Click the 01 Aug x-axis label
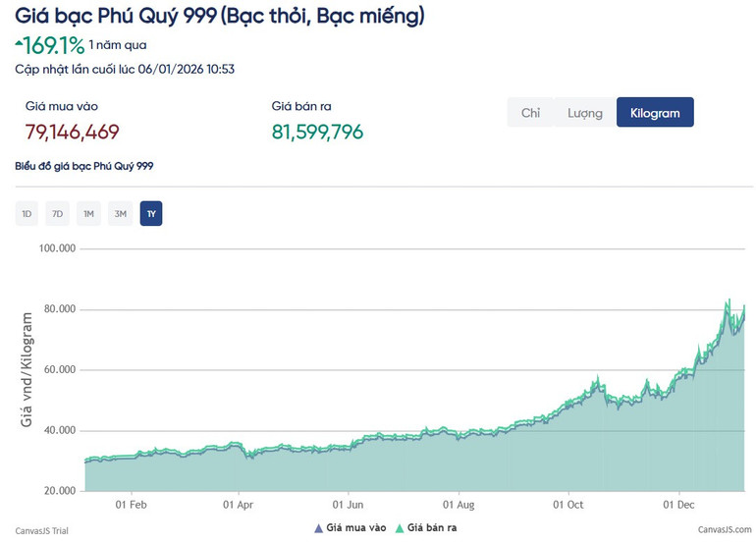Screen dimensions: 756x544 click(x=459, y=505)
